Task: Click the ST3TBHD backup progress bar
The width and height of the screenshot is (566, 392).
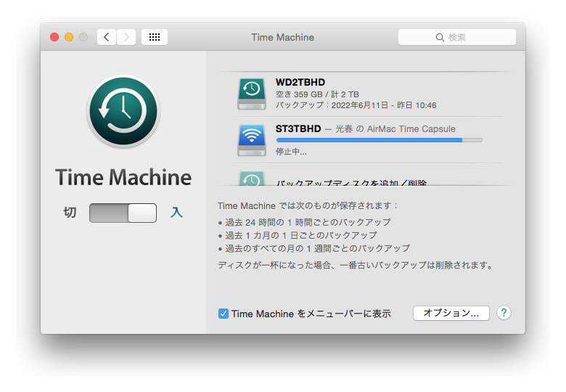Action: pyautogui.click(x=378, y=139)
